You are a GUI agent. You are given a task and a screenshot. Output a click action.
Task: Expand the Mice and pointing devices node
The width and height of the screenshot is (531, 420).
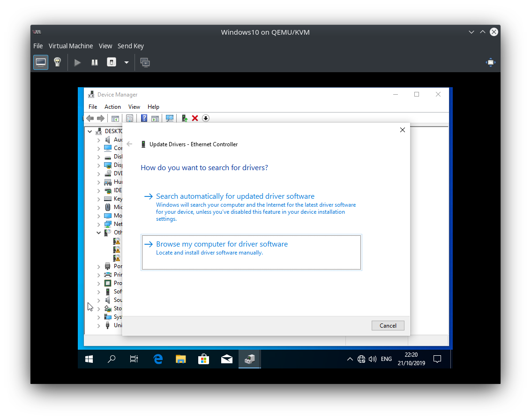click(x=98, y=207)
